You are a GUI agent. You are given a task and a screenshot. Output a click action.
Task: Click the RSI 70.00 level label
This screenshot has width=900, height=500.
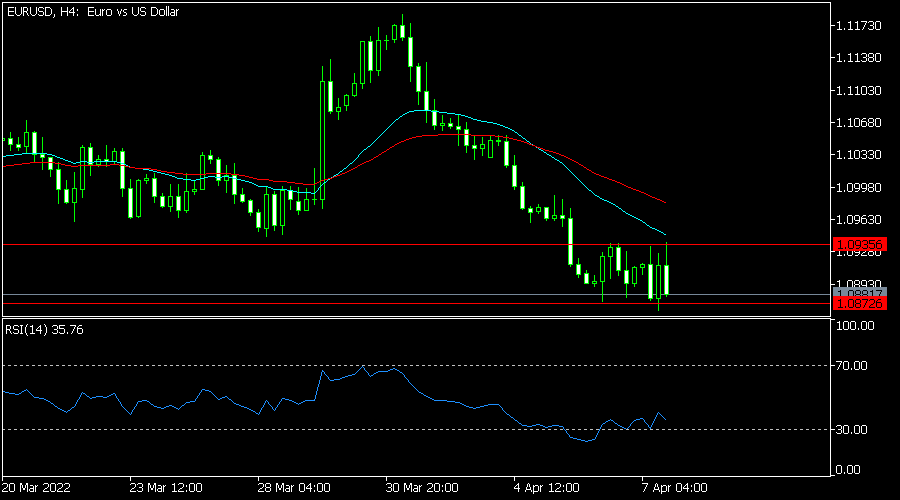[852, 366]
